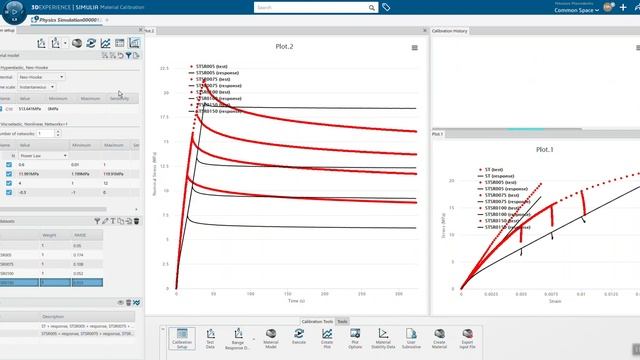
Task: Click the Test Data tool
Action: click(x=210, y=338)
